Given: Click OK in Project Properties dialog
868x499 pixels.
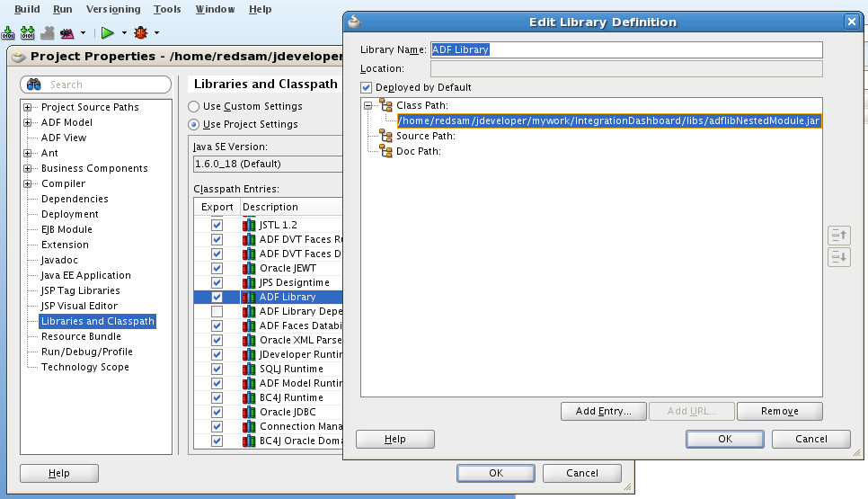Looking at the screenshot, I should pyautogui.click(x=496, y=473).
